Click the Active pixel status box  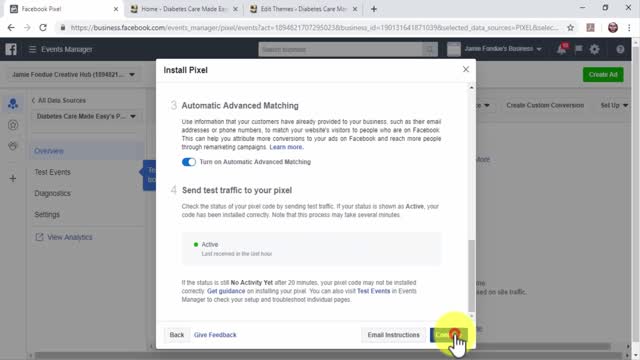311,249
